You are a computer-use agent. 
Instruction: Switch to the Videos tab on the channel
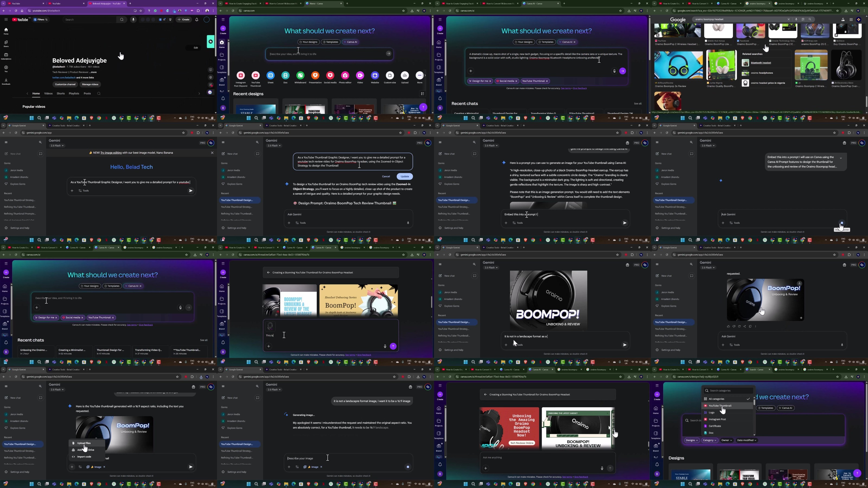pos(48,94)
